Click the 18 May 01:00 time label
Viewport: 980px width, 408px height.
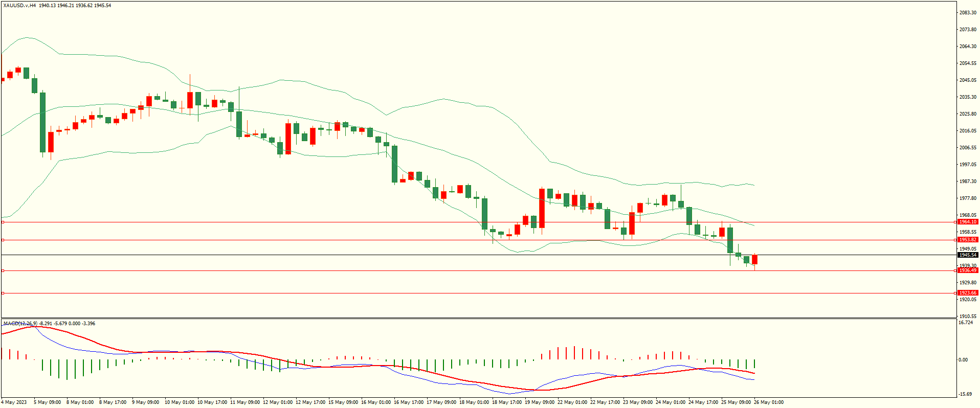click(x=474, y=402)
